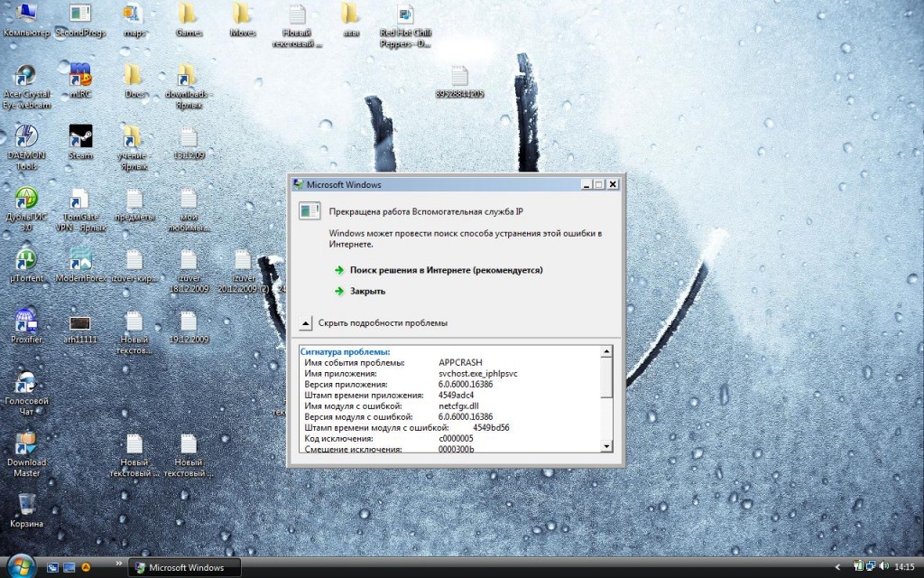
Task: Click the orange round Quick Launch icon
Action: [86, 567]
